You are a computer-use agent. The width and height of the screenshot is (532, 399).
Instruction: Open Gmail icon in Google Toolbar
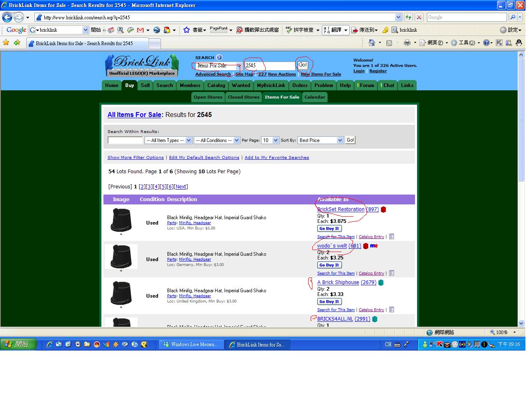pyautogui.click(x=140, y=30)
